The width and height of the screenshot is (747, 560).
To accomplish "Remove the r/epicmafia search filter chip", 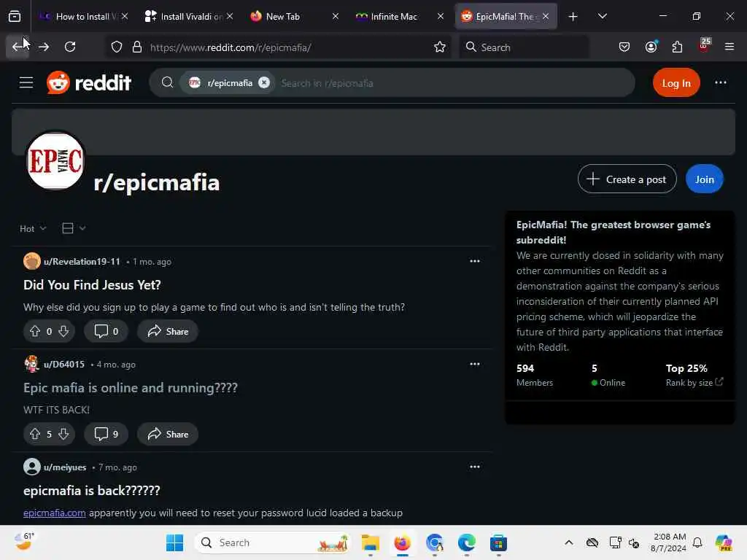I will click(x=264, y=83).
